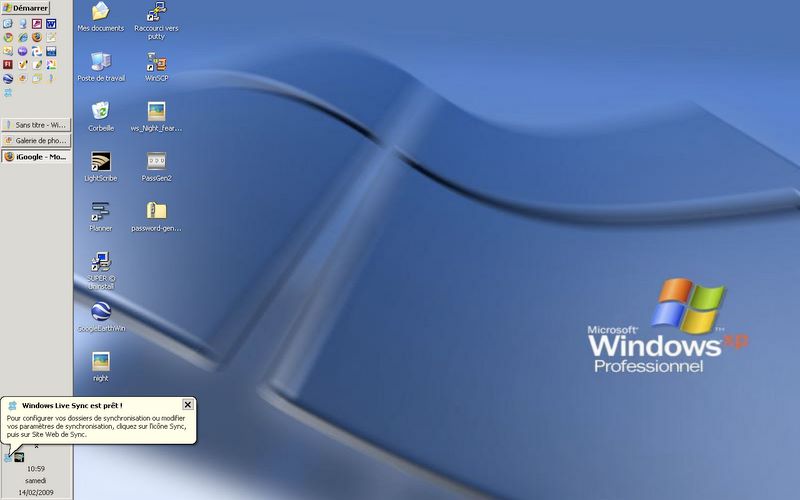Click the dark picture tray icon
Image resolution: width=800 pixels, height=500 pixels.
(x=19, y=458)
